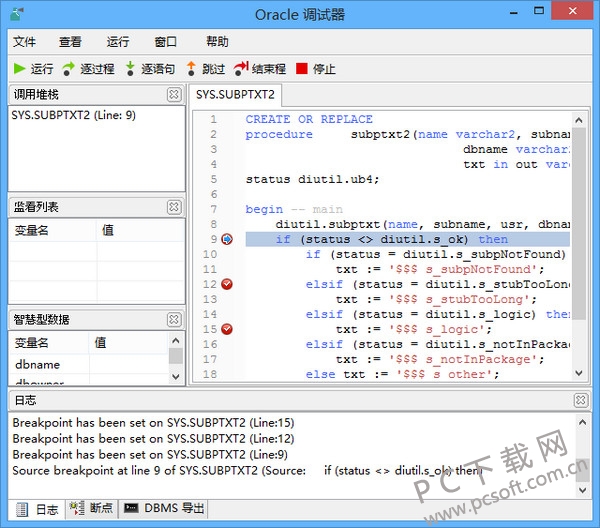Click code line 17 with s_notInPackage string
The height and width of the screenshot is (528, 600).
[x=440, y=359]
